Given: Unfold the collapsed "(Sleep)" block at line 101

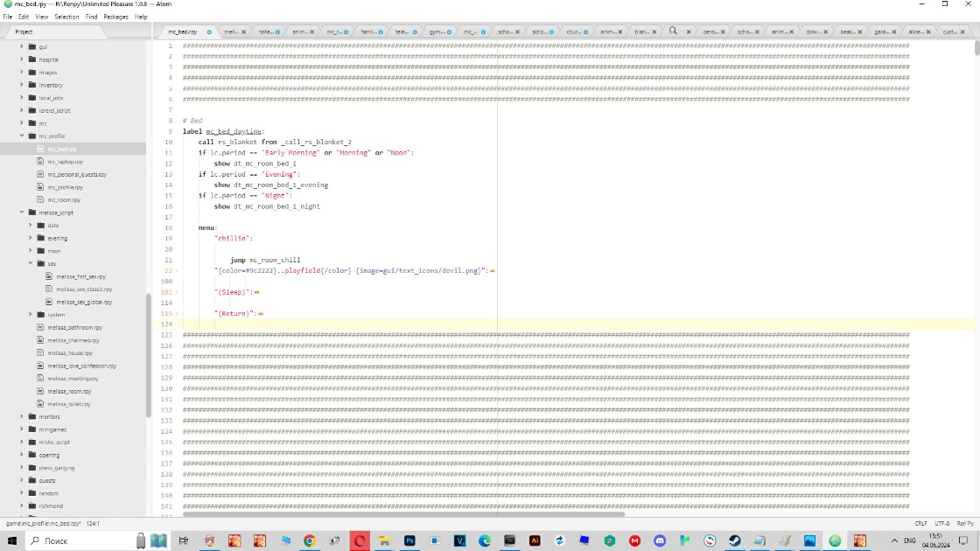Looking at the screenshot, I should pos(176,292).
